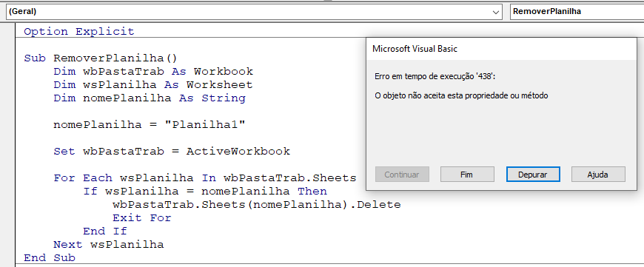Click the Fim button in the dialog
Screen dimensions: 644x267
click(x=467, y=175)
